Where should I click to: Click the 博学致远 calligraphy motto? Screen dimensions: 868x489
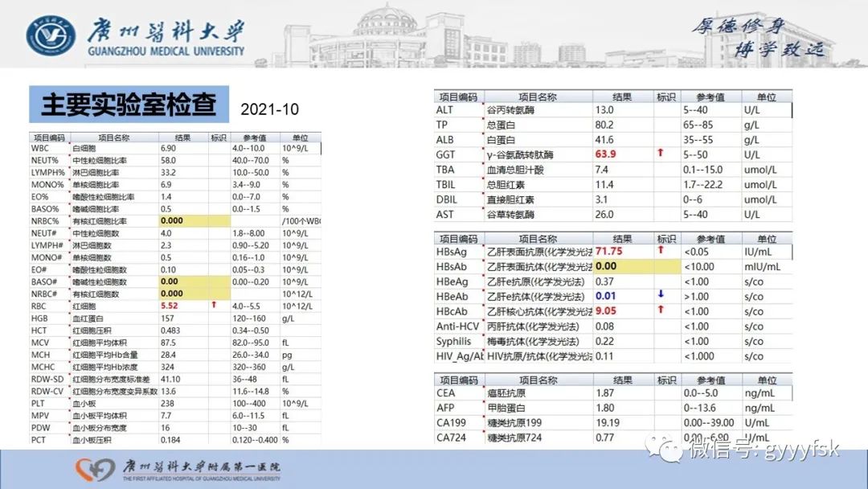[x=780, y=49]
